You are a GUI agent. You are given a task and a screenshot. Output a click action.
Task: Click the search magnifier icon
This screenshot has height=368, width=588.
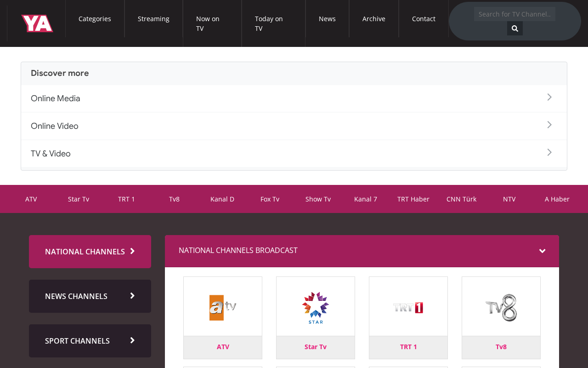pos(514,29)
